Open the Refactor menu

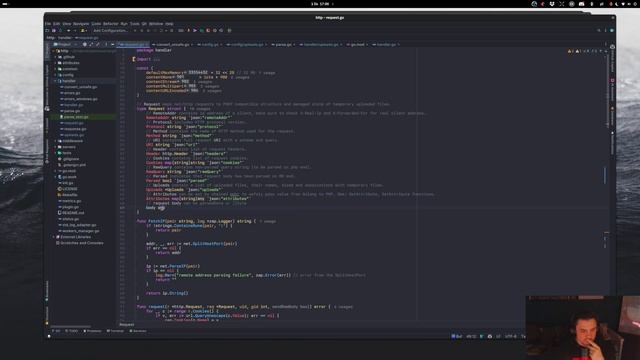click(x=110, y=24)
